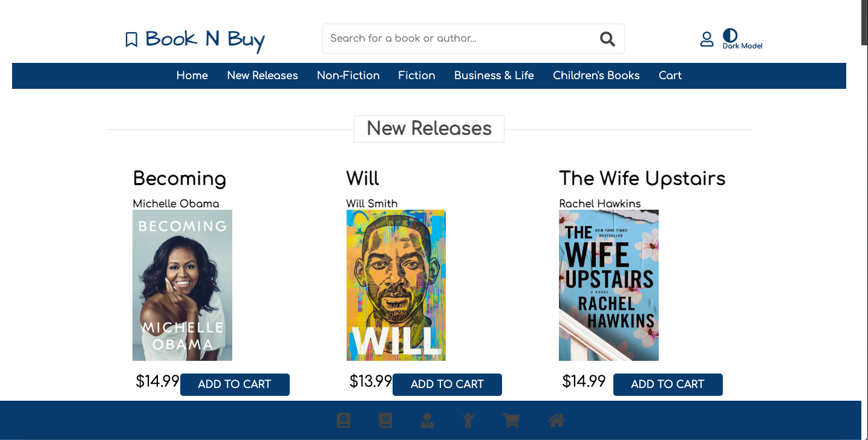Viewport: 868px width, 440px height.
Task: Add Becoming to cart
Action: pos(235,384)
